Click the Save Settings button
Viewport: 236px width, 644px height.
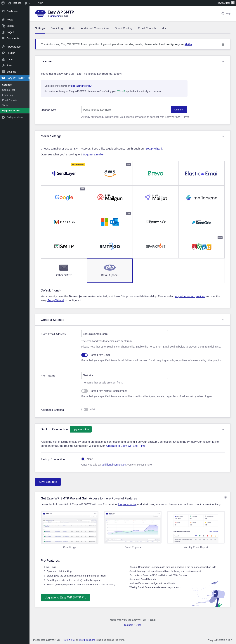pos(48,482)
